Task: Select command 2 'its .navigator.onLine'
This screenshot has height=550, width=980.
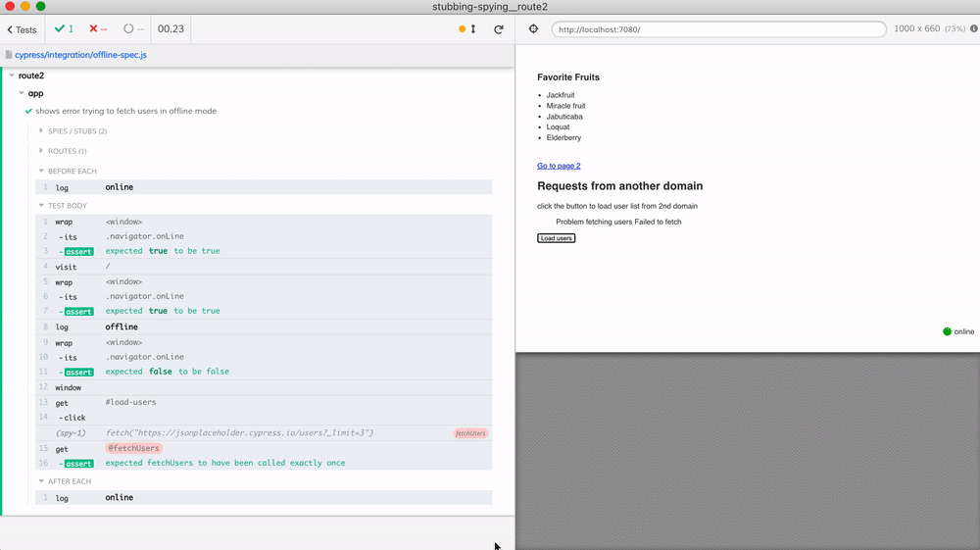Action: [264, 236]
